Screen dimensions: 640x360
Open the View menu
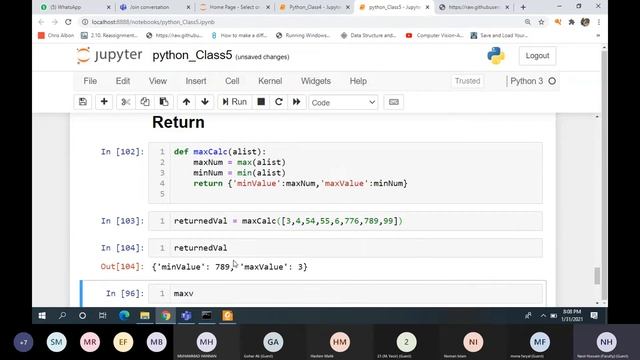click(158, 81)
